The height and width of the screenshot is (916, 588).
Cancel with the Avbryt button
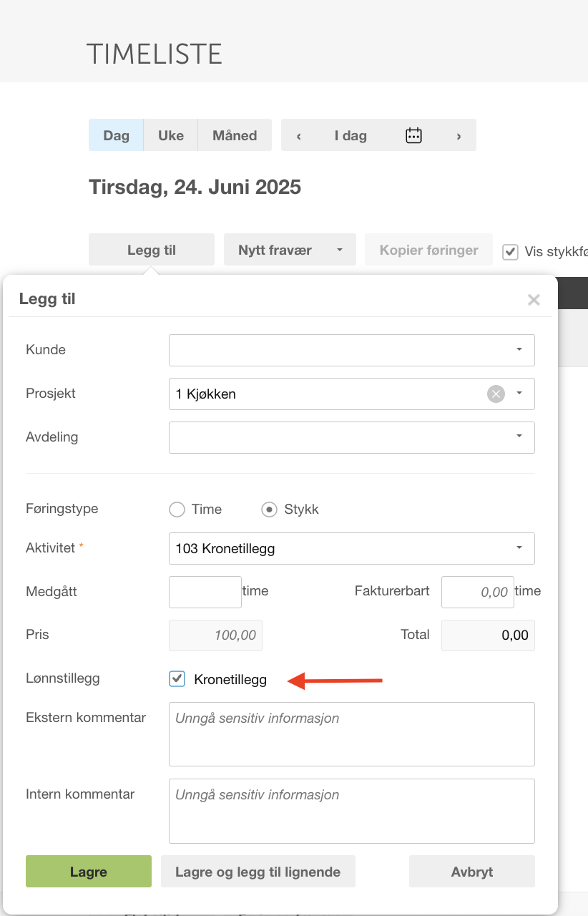[472, 872]
